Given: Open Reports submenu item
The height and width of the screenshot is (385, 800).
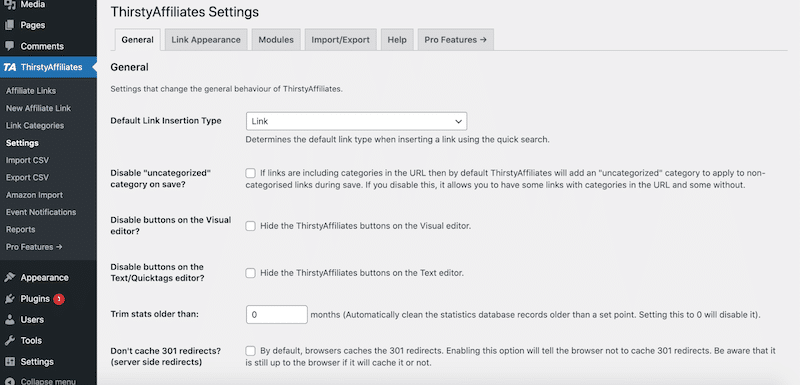Looking at the screenshot, I should point(20,229).
